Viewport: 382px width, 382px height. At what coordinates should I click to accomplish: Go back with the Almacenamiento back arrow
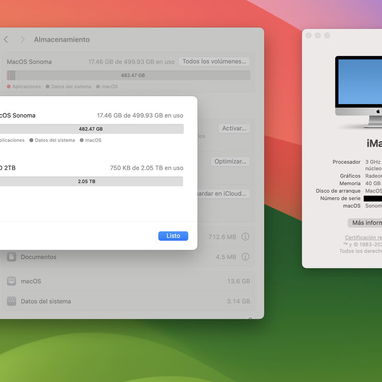pyautogui.click(x=6, y=39)
